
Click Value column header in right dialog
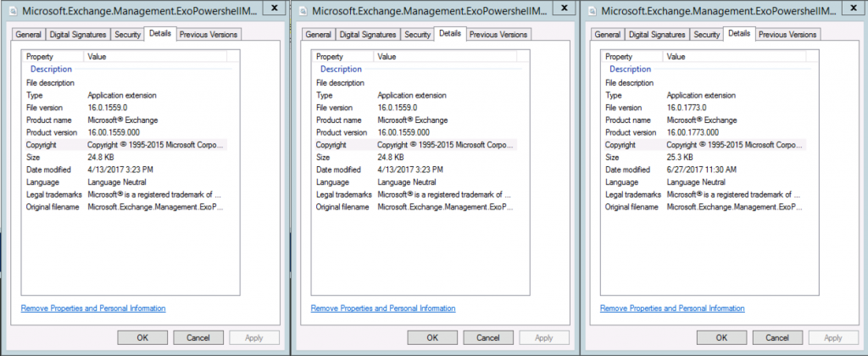(x=735, y=57)
